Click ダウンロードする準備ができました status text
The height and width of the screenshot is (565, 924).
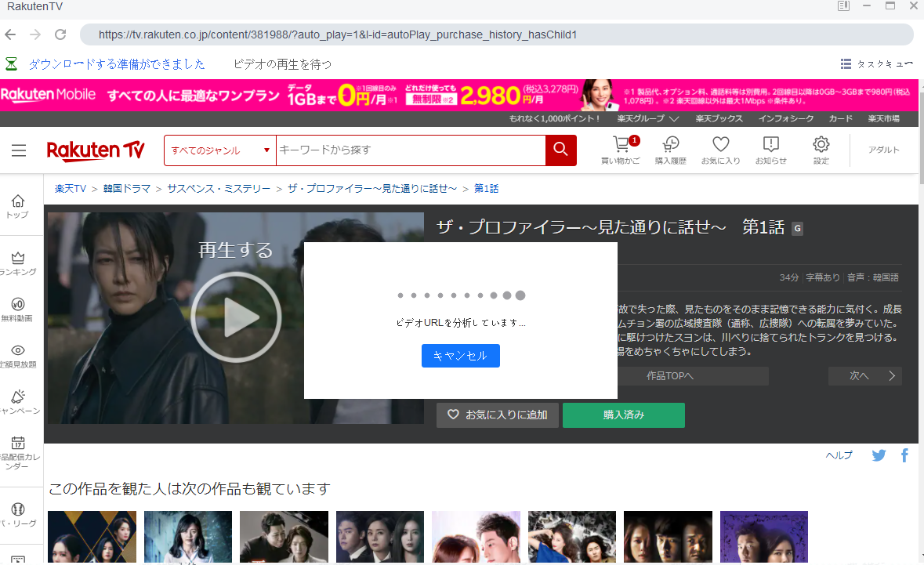click(x=117, y=63)
